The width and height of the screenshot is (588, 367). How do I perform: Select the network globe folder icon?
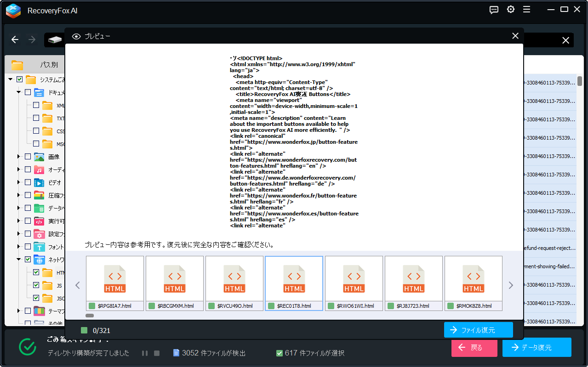tap(39, 260)
